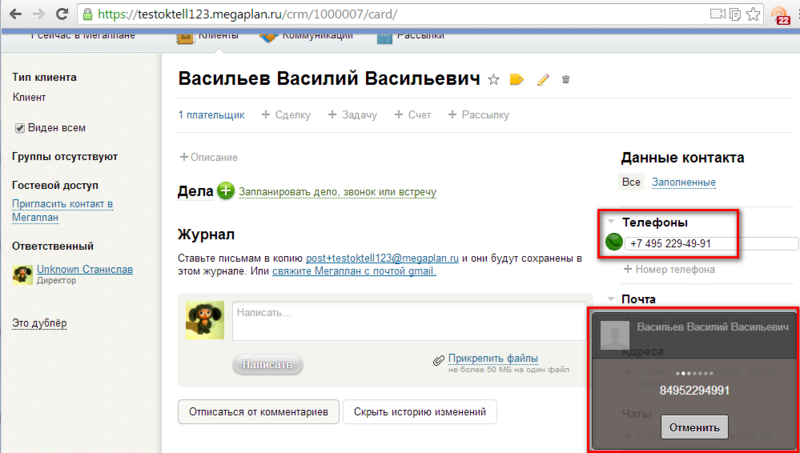
Task: Click the yellow tag label icon
Action: 517,80
